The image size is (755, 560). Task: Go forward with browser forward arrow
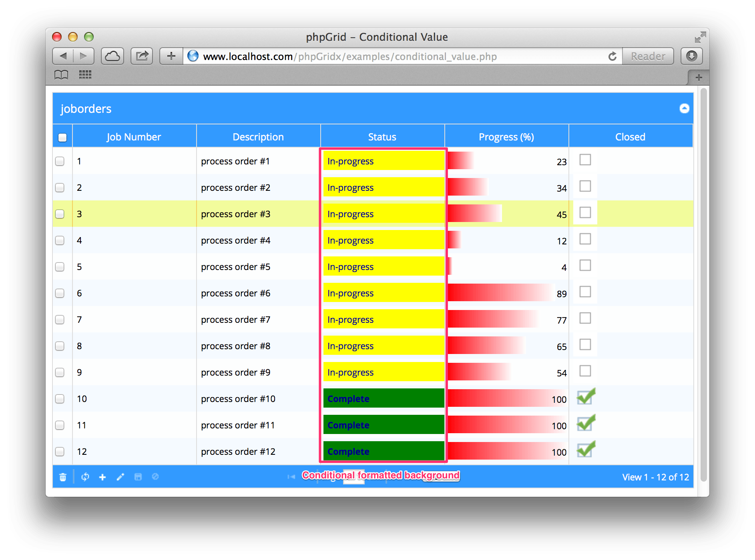pos(84,56)
